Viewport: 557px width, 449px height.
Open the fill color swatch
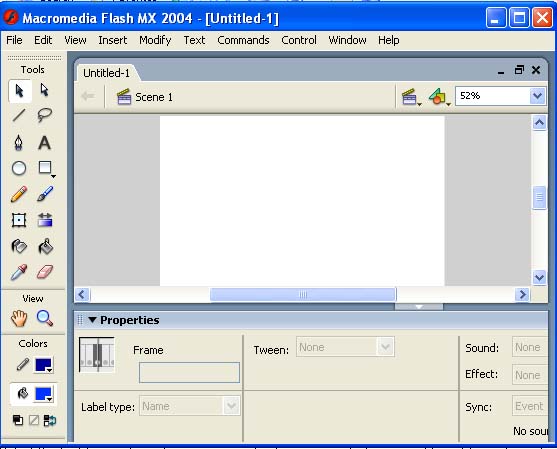coord(44,394)
